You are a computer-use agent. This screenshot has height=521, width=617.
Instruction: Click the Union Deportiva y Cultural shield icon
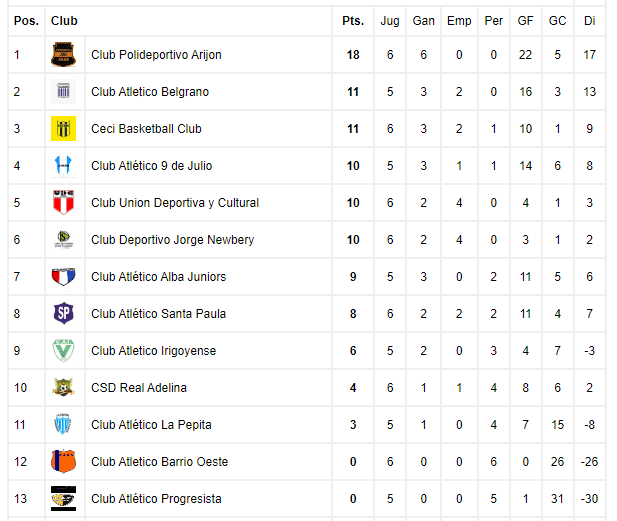click(x=63, y=202)
